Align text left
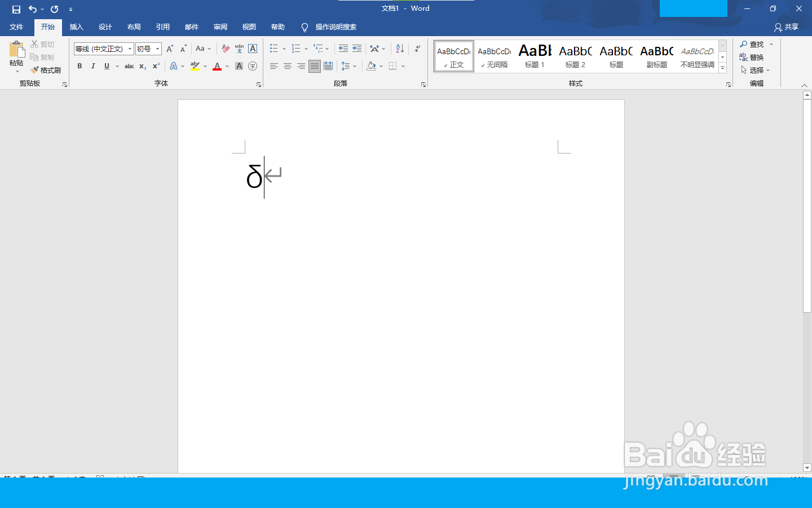 [273, 66]
